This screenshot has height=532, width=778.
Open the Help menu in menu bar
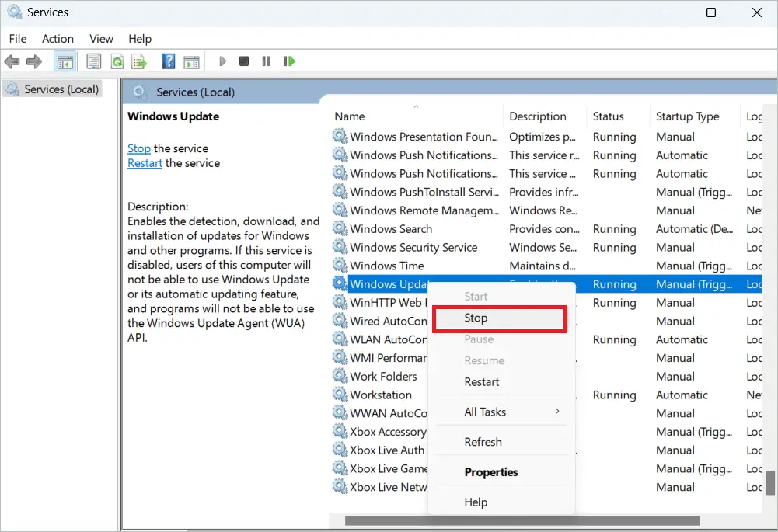pyautogui.click(x=140, y=39)
